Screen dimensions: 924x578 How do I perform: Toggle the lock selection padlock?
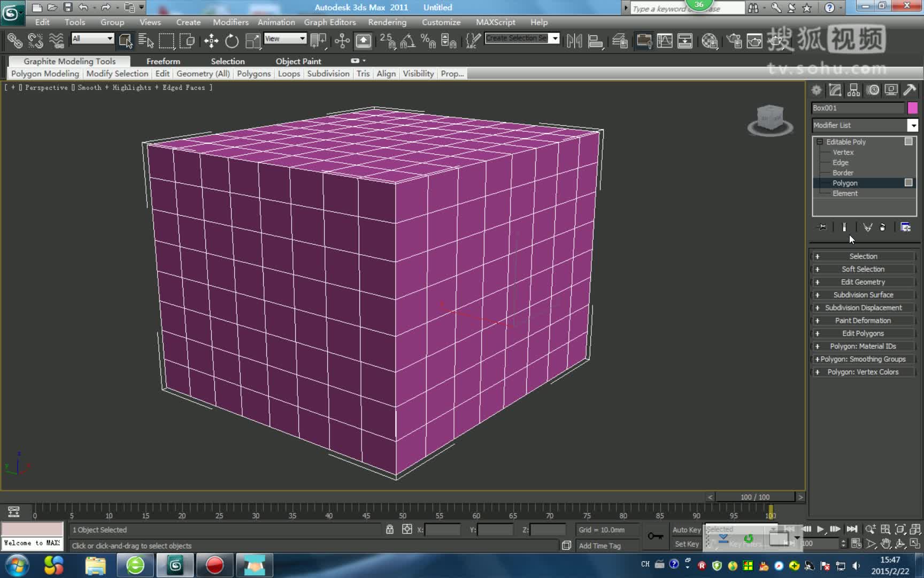pos(389,529)
